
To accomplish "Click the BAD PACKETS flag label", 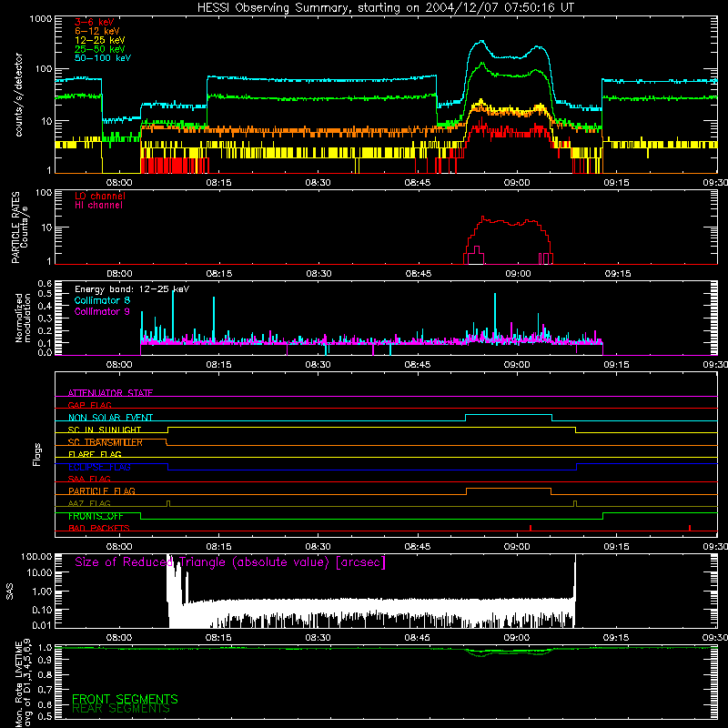I will (99, 528).
